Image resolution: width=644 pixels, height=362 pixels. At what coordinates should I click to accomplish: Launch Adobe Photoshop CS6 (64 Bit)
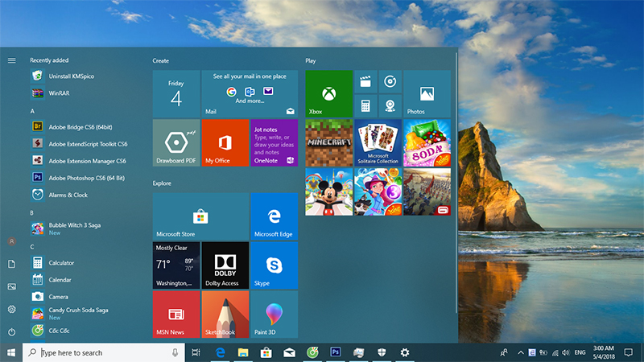pyautogui.click(x=86, y=178)
